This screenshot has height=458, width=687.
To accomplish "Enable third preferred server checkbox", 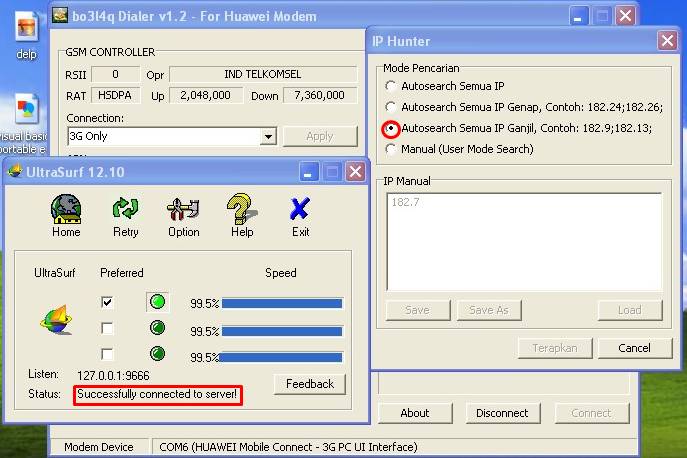I will coord(107,354).
